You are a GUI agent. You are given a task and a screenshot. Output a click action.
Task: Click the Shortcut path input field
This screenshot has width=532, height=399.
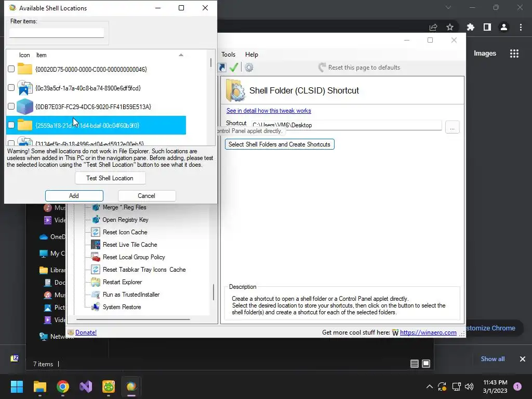(347, 125)
